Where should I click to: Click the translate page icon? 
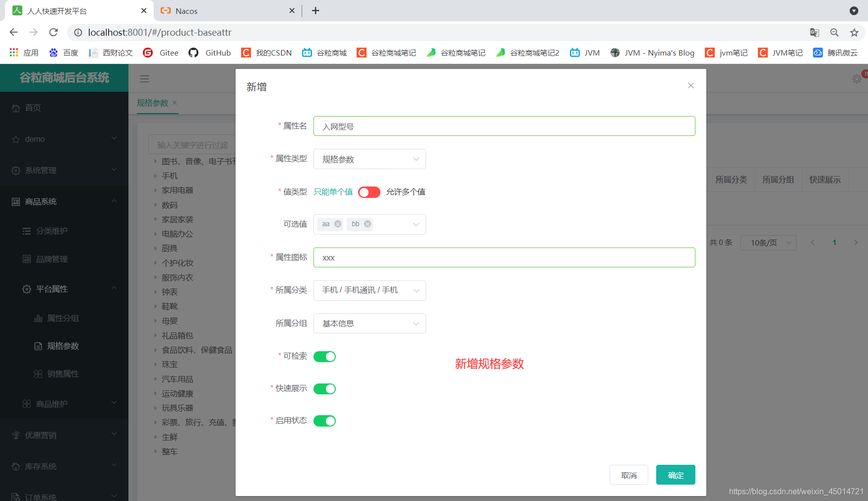(x=814, y=32)
